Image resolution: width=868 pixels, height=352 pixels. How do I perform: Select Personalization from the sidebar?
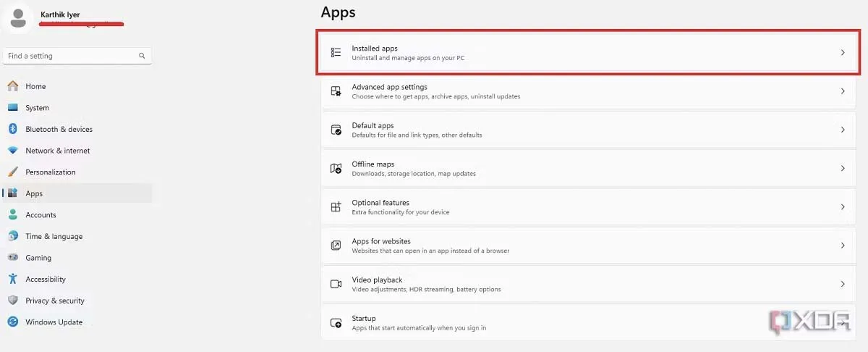coord(50,172)
